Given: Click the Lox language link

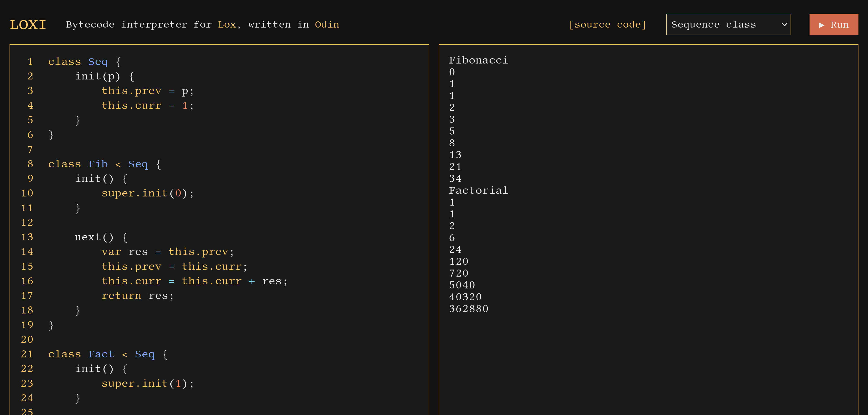Looking at the screenshot, I should pos(227,25).
